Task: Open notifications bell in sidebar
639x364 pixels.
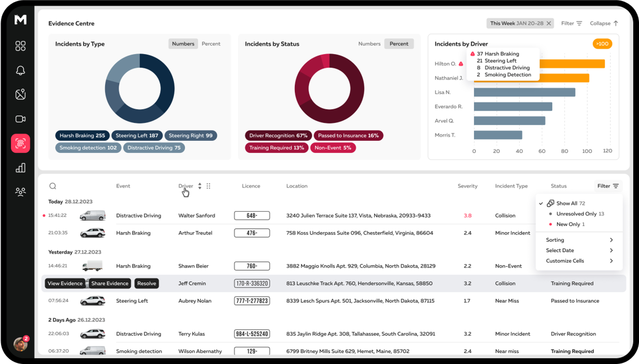Action: [20, 70]
